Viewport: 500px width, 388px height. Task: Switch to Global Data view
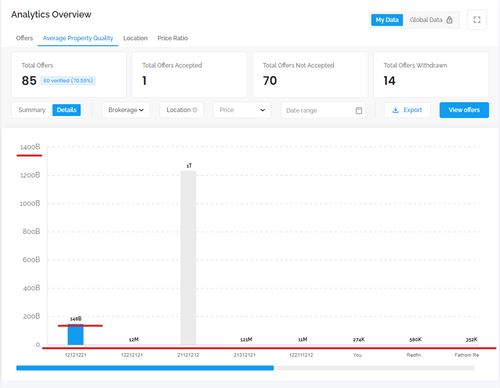click(x=431, y=20)
